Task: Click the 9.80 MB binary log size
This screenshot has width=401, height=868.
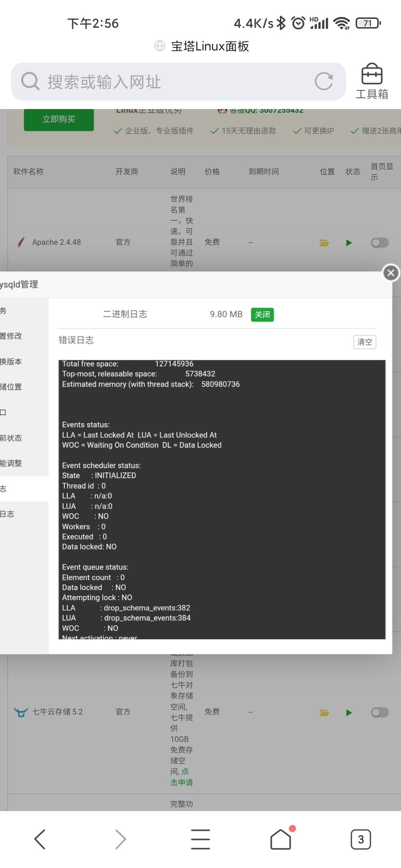Action: 226,314
